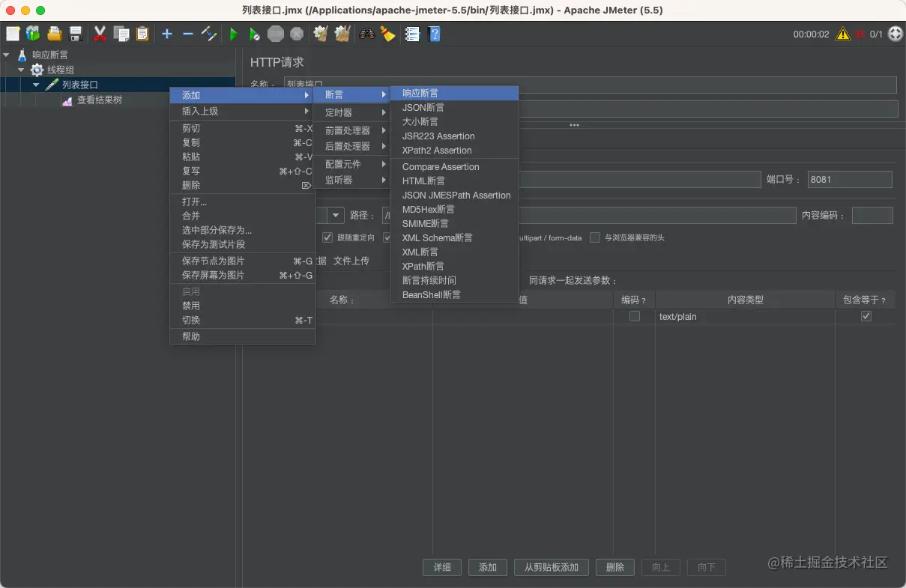The width and height of the screenshot is (906, 588).
Task: Expand all nodes with plus icon
Action: 167,34
